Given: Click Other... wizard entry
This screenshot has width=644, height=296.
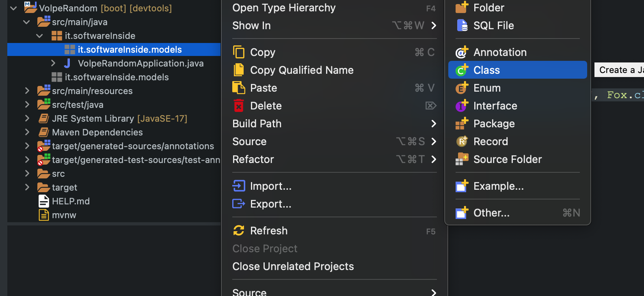Looking at the screenshot, I should [491, 213].
